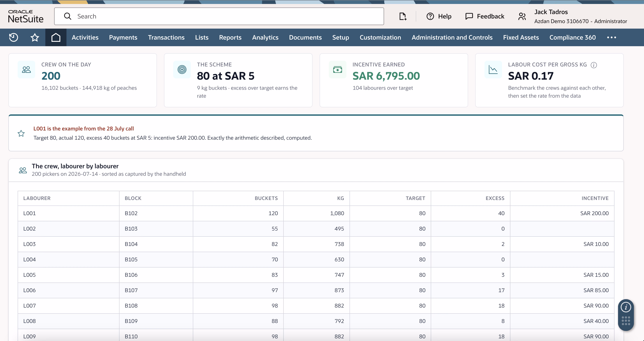Click the crew icon beside 'The crew, labourer by labourer'
Viewport: 644px width, 341px height.
23,170
